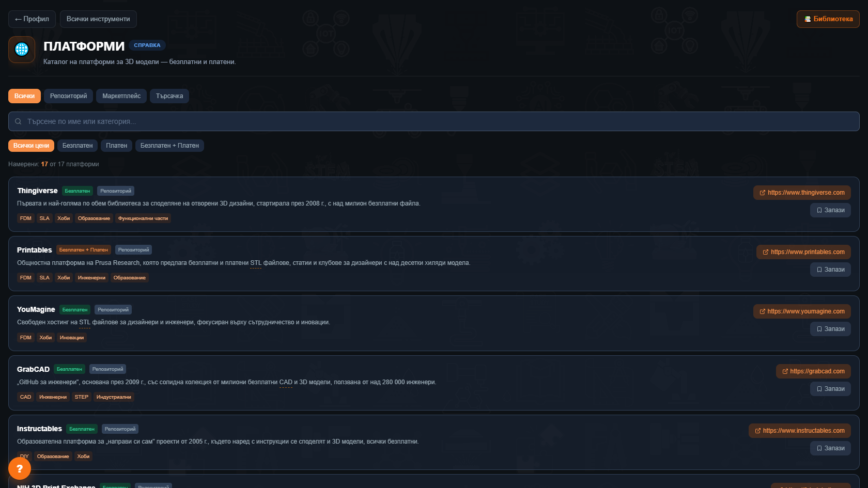Toggle the Безплатен price filter
This screenshot has height=488, width=868.
click(x=78, y=146)
